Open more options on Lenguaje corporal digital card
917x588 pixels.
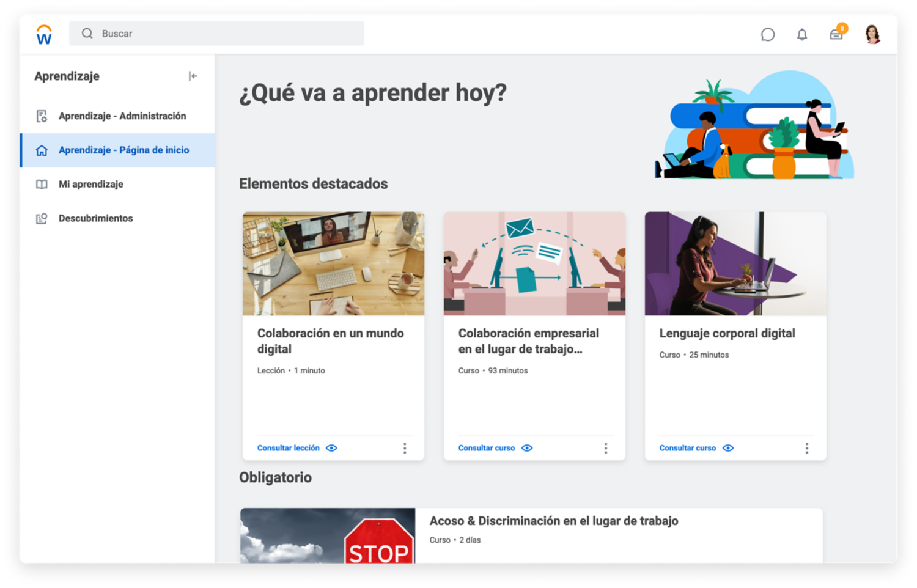point(807,449)
